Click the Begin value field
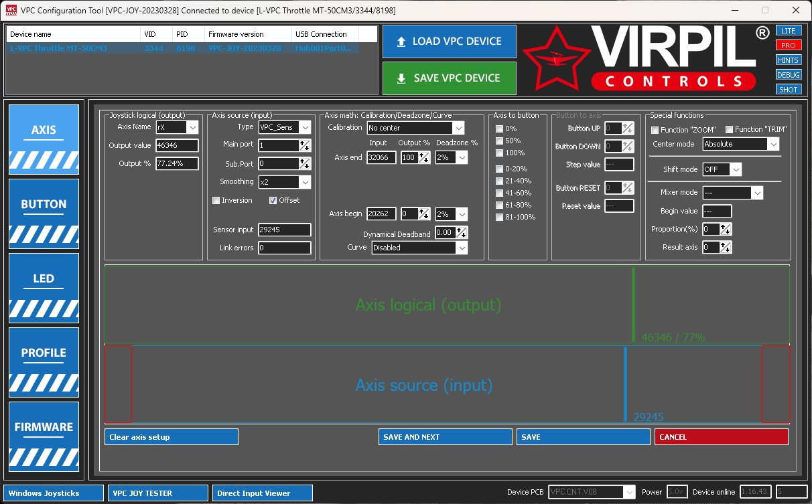 (717, 211)
